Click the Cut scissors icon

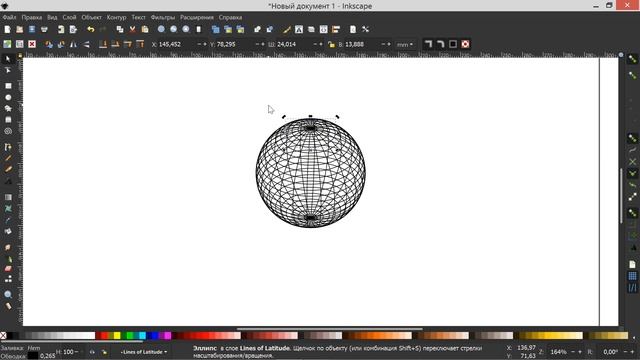(132, 29)
